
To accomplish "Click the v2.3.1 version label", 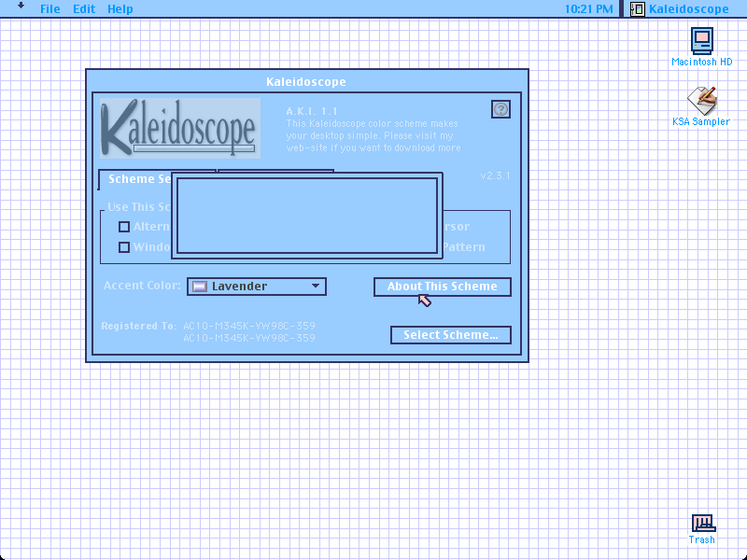I will (x=496, y=175).
